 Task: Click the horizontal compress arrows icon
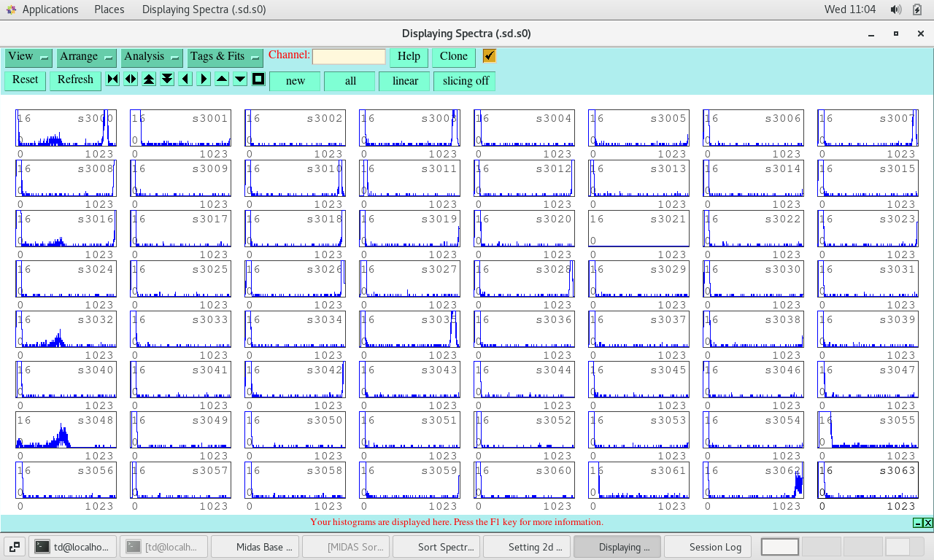coord(112,79)
